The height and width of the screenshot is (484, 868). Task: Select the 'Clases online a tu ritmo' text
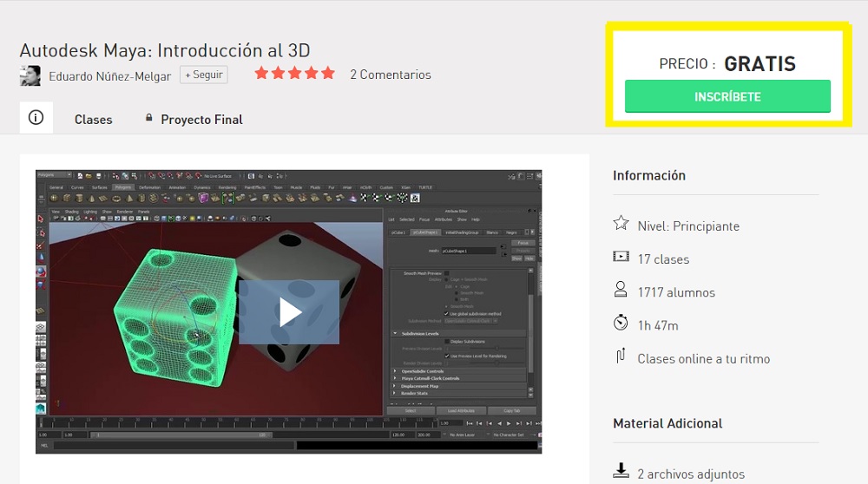[704, 359]
